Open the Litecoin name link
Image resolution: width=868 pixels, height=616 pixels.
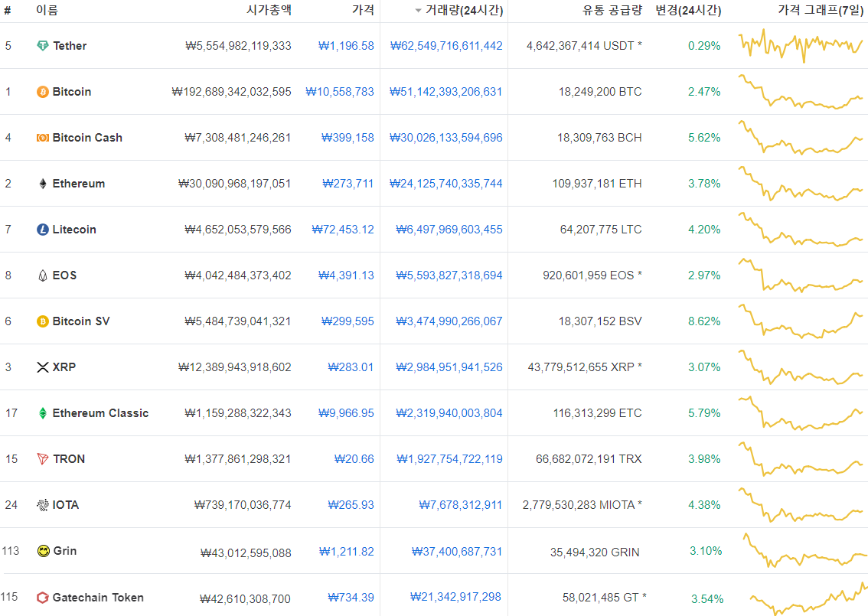[x=74, y=230]
